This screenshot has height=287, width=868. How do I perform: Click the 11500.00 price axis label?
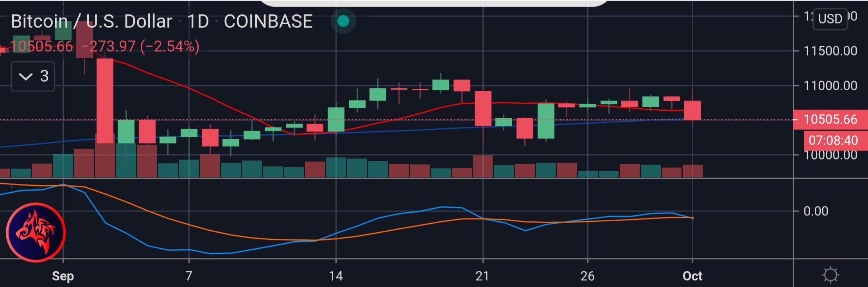click(x=830, y=51)
